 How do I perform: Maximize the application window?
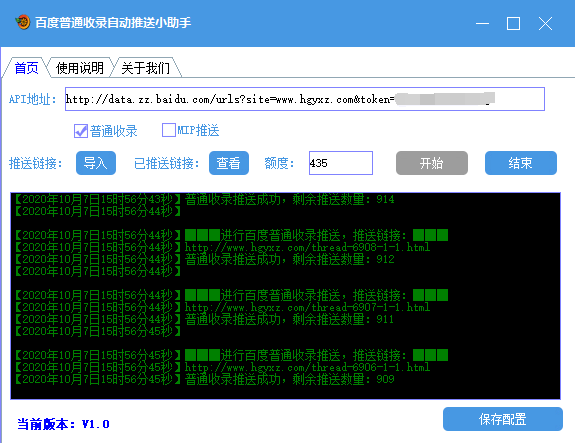(513, 23)
